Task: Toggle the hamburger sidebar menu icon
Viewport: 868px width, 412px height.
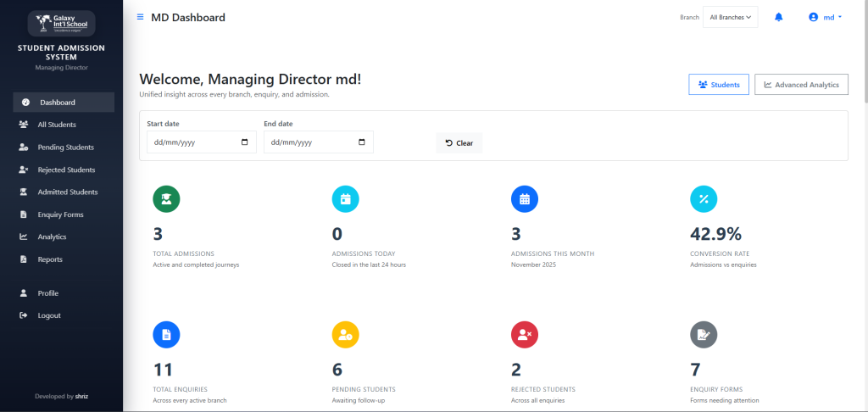Action: [x=141, y=17]
